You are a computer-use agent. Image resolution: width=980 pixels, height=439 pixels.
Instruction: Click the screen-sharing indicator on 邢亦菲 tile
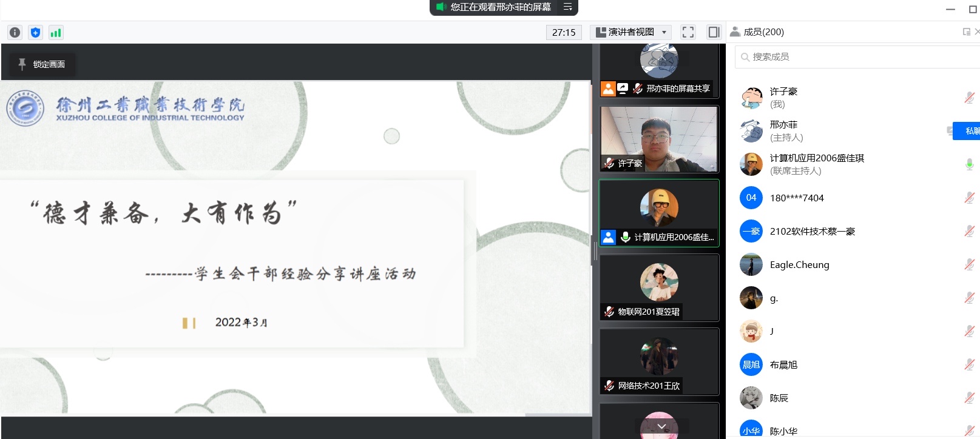[x=623, y=89]
